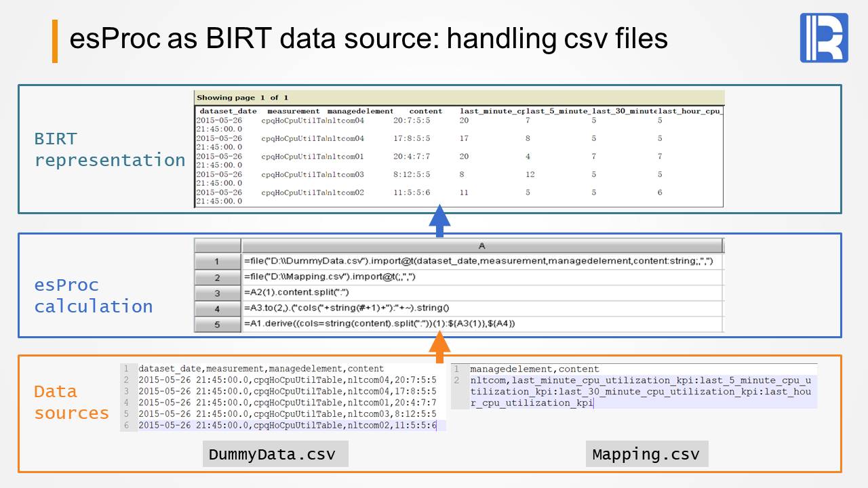Click the cell with A2(1).content.split formula

pyautogui.click(x=296, y=293)
